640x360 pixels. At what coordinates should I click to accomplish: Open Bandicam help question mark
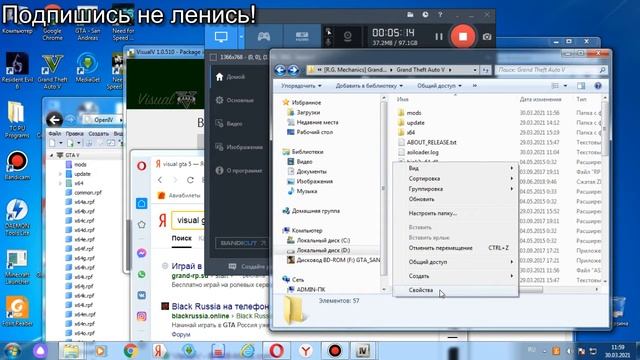440,15
